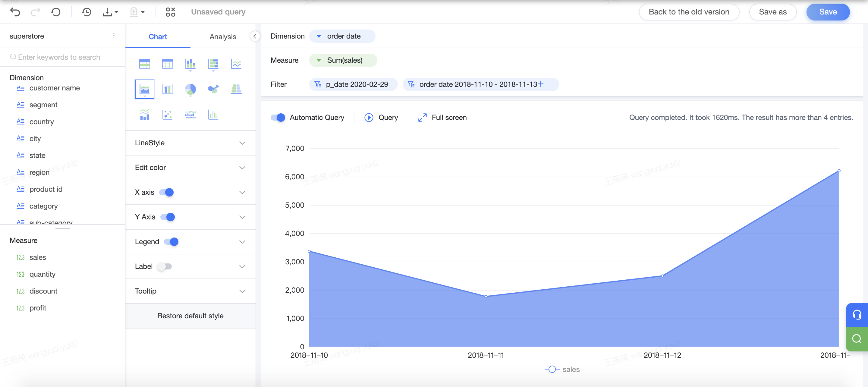Select the line chart type
Screen dimensions: 868x387
[x=236, y=64]
